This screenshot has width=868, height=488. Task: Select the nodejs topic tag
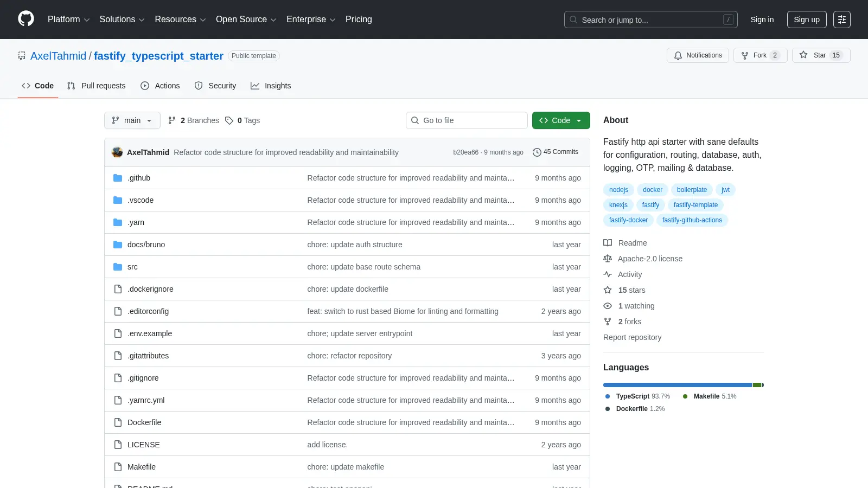pyautogui.click(x=618, y=190)
